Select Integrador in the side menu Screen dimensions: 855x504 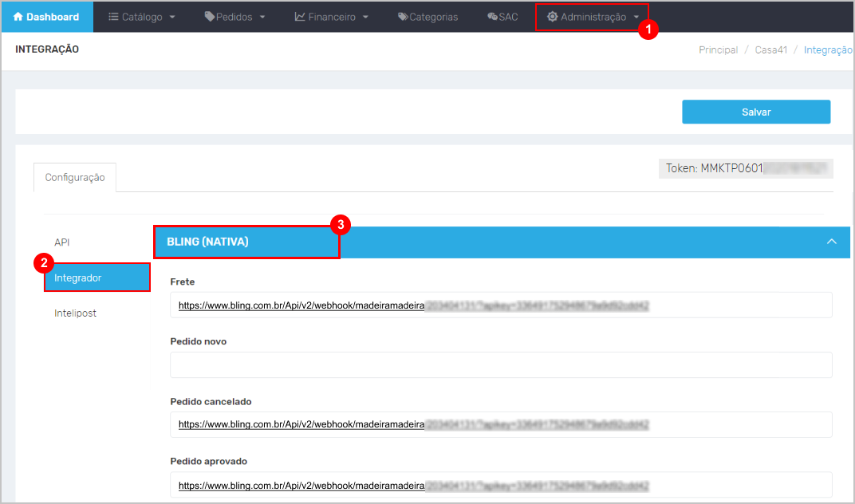coord(97,278)
